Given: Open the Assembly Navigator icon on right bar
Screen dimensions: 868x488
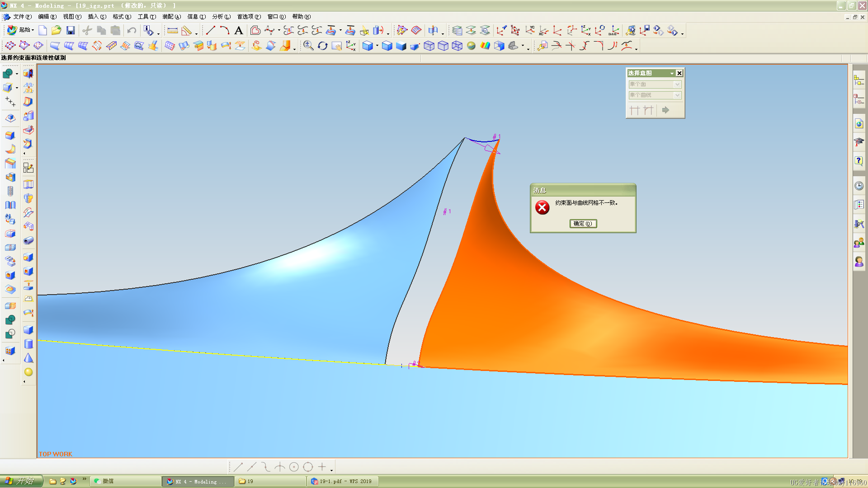Looking at the screenshot, I should pyautogui.click(x=859, y=80).
